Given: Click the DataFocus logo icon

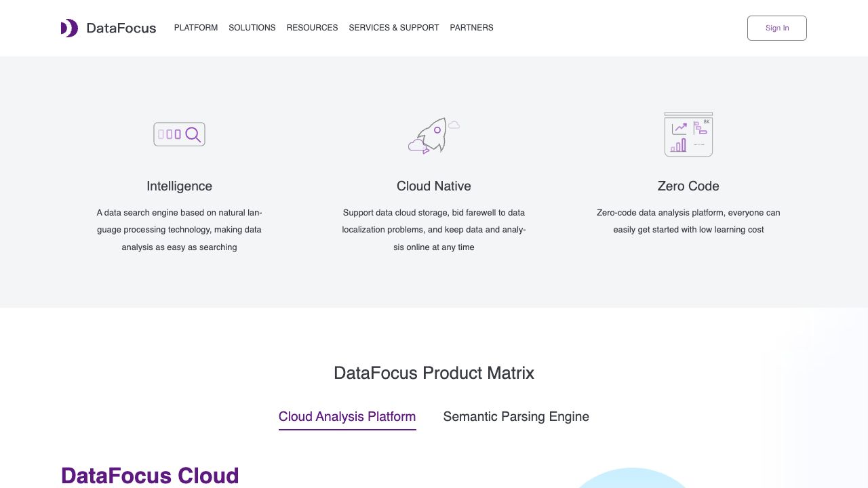Looking at the screenshot, I should coord(69,28).
